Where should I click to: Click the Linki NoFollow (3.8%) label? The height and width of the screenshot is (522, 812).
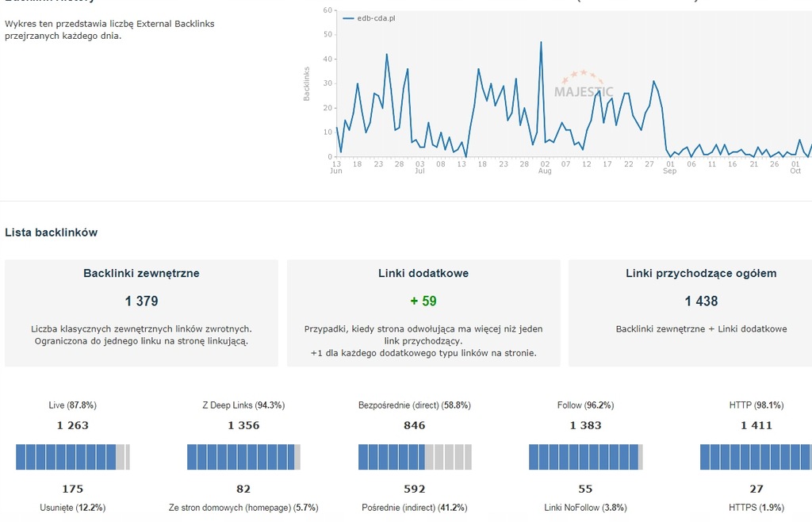tap(586, 508)
